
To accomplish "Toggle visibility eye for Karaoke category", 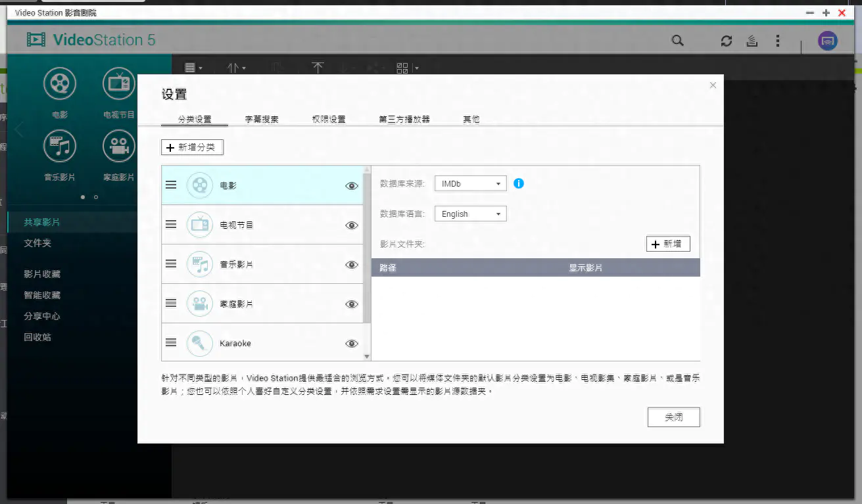I will coord(352,344).
